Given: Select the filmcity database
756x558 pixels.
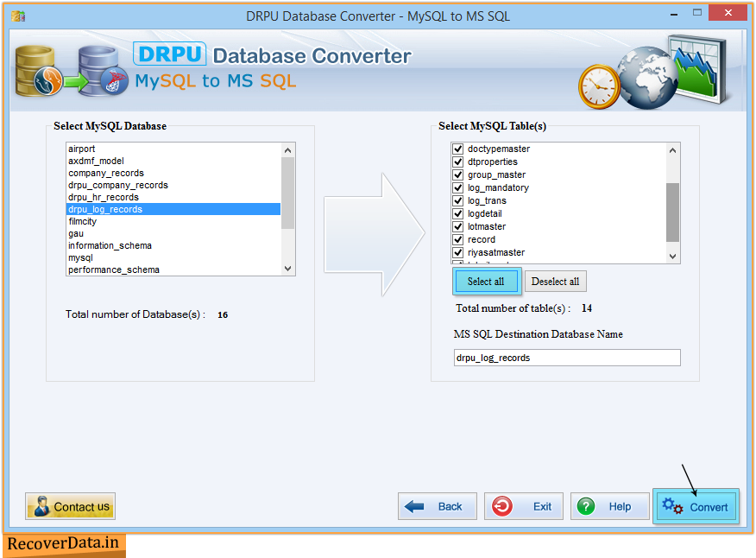Looking at the screenshot, I should [173, 221].
